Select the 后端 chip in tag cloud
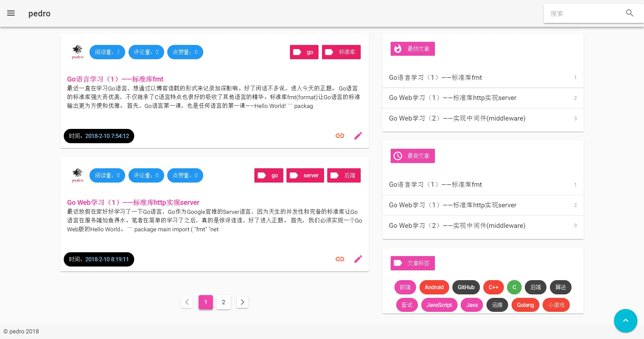644x339 pixels. [x=536, y=287]
